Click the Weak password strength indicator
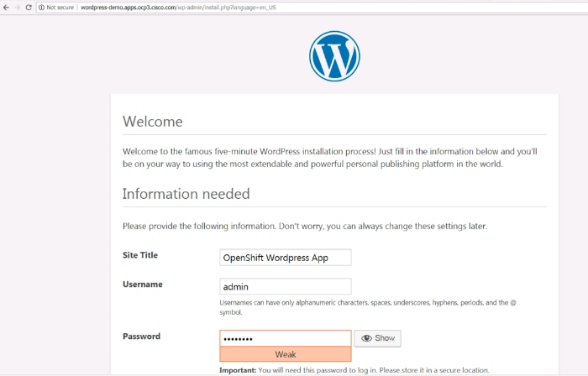Image resolution: width=588 pixels, height=376 pixels. pos(286,354)
